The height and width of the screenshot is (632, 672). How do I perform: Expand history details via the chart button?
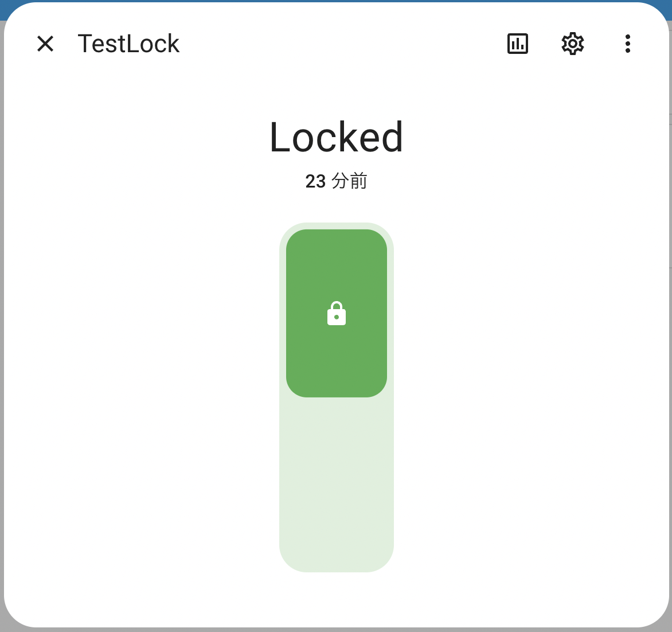pos(517,44)
